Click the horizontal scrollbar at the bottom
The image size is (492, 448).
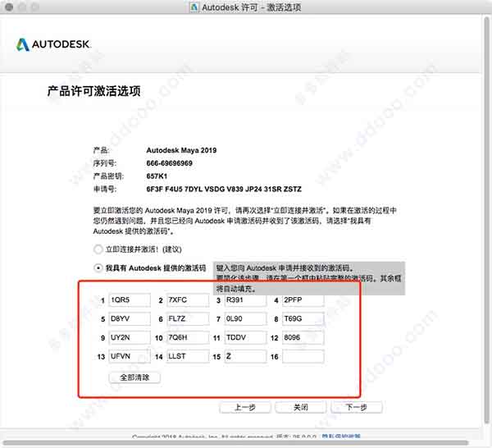point(235,443)
